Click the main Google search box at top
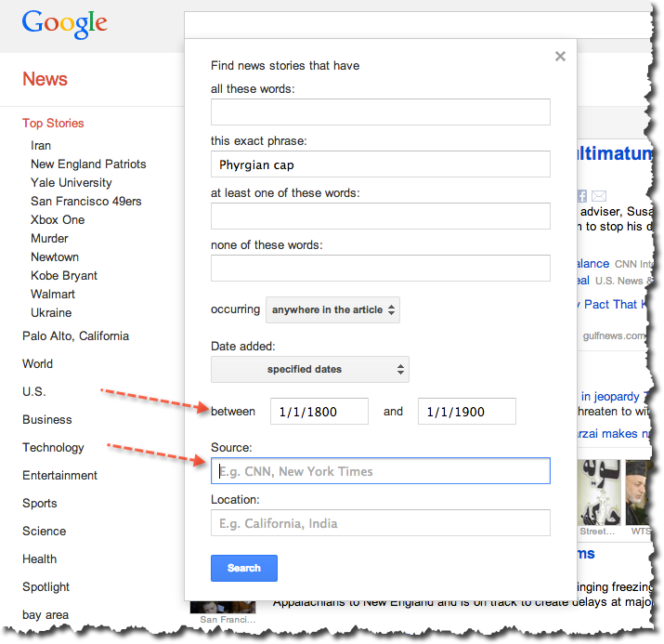Viewport: 664px width, 644px height. [417, 25]
